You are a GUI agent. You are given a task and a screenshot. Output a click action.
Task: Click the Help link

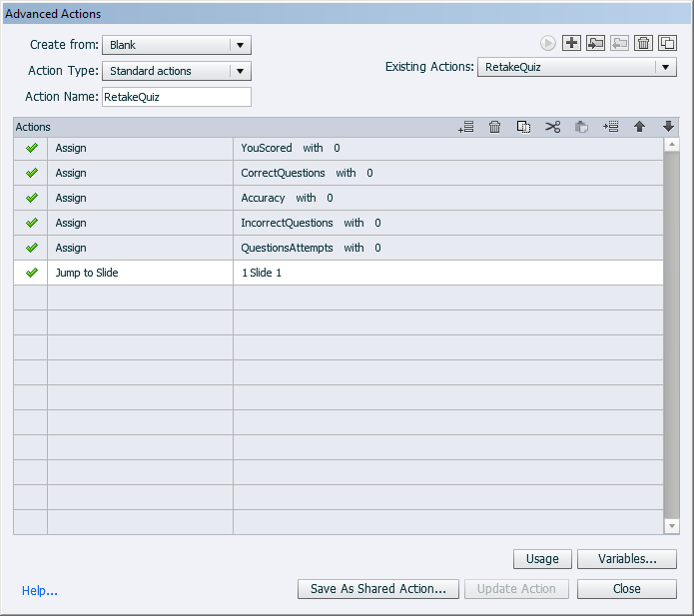click(40, 591)
